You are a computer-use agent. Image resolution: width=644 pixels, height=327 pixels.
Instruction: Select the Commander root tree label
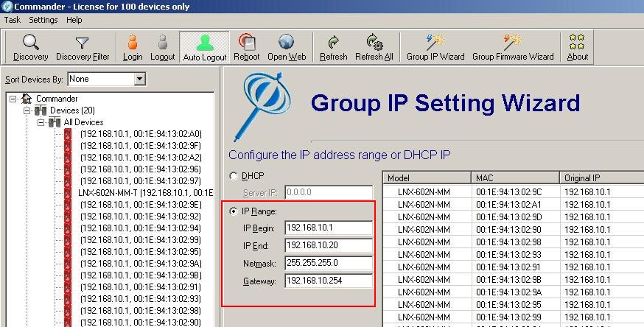point(57,99)
